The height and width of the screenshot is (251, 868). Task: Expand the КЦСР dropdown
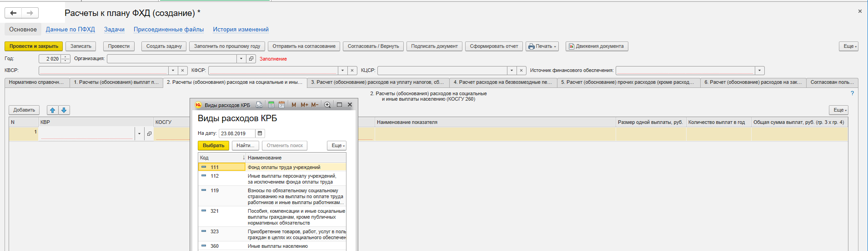pos(512,71)
